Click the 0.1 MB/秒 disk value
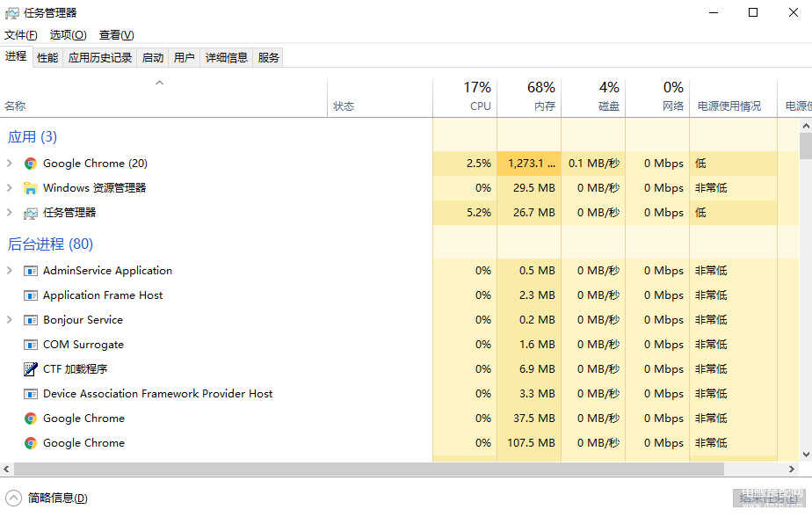This screenshot has height=517, width=812. pos(594,164)
